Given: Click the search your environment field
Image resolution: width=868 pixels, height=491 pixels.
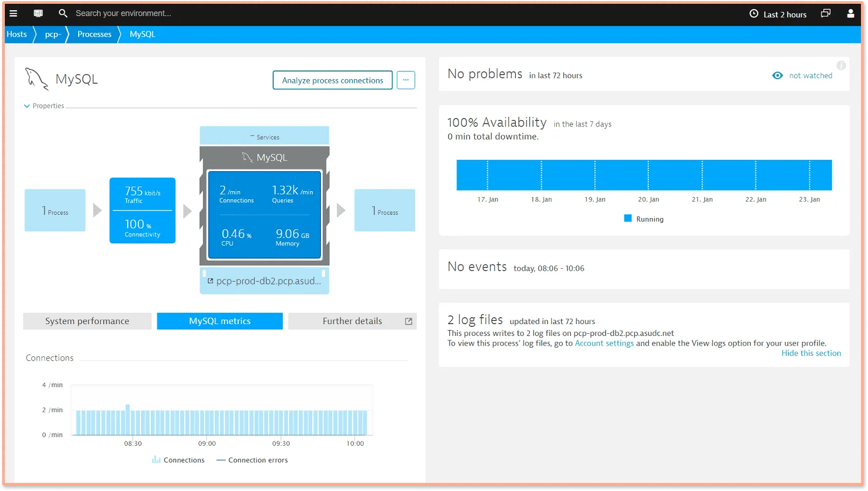Looking at the screenshot, I should coord(123,13).
